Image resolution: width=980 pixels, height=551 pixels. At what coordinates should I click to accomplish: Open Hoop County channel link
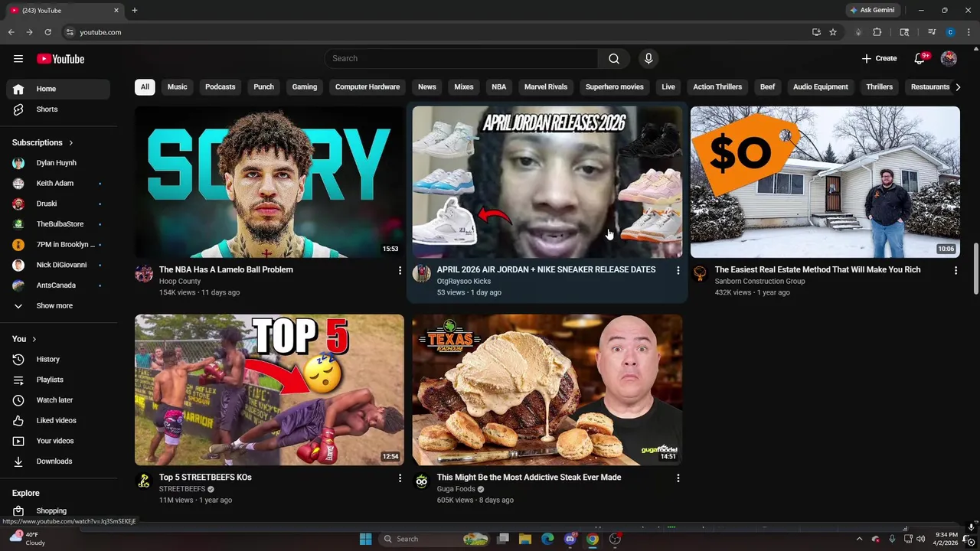click(180, 282)
